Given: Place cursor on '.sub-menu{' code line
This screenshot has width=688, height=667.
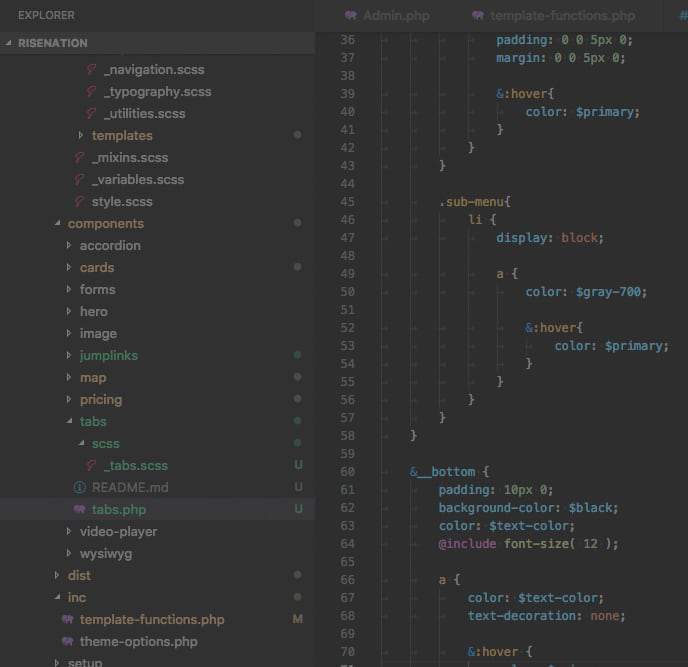Looking at the screenshot, I should point(475,202).
